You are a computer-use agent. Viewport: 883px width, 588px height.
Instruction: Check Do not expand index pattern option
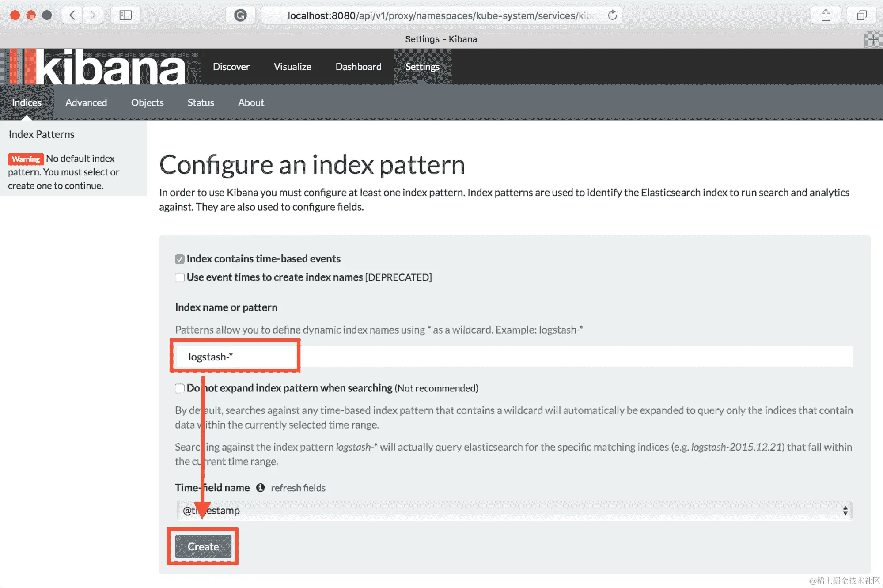coord(180,388)
